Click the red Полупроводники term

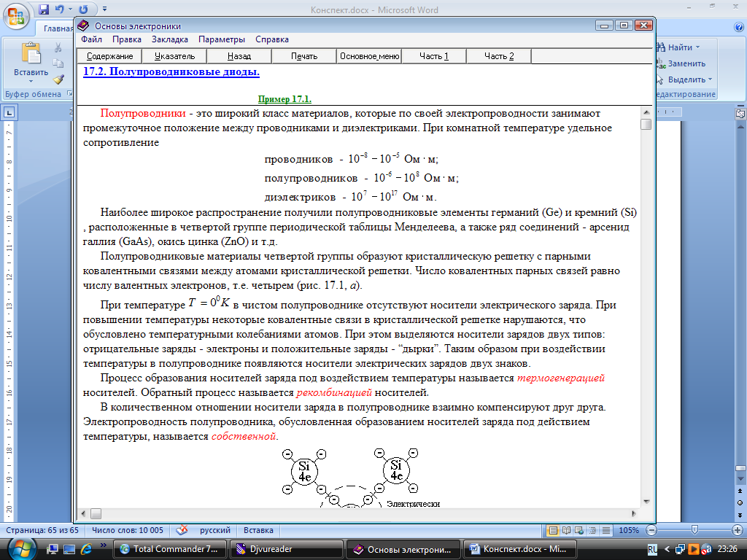coord(143,113)
